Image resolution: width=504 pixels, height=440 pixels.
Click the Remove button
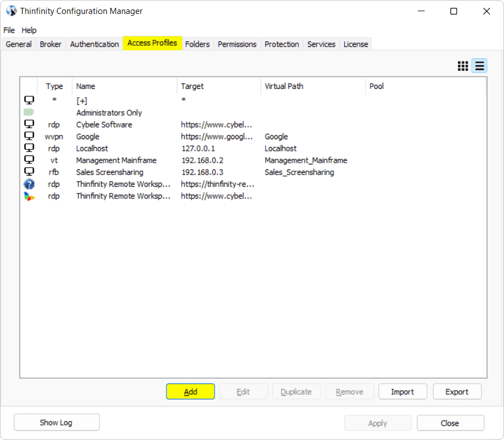click(x=350, y=392)
